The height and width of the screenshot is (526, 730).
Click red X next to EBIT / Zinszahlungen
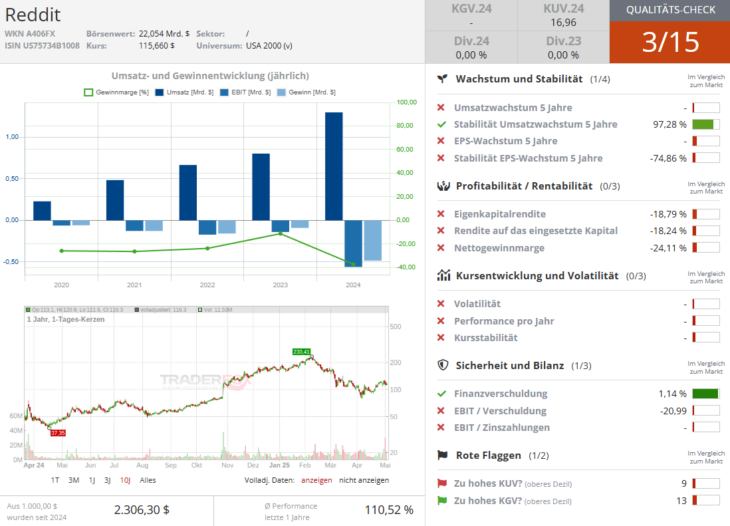(441, 428)
